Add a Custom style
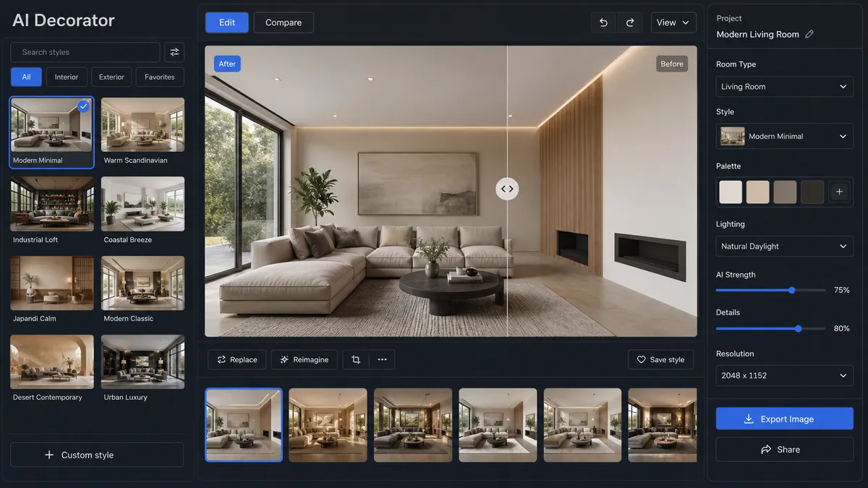 tap(97, 455)
